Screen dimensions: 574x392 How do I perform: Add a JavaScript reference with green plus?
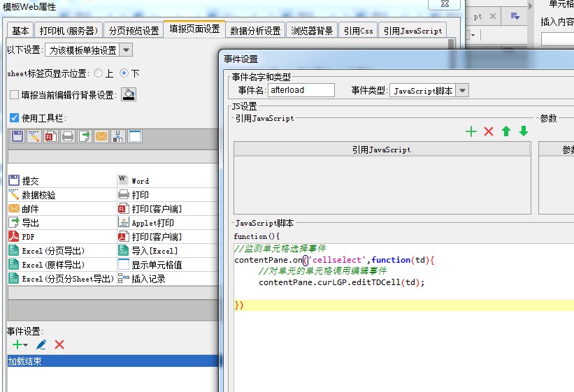click(x=471, y=131)
